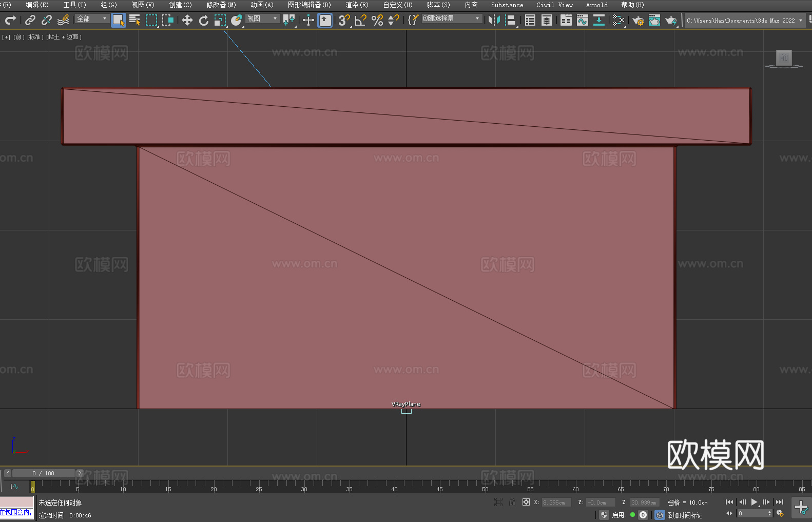Open the 视图(V) menu
812x522 pixels.
(143, 5)
